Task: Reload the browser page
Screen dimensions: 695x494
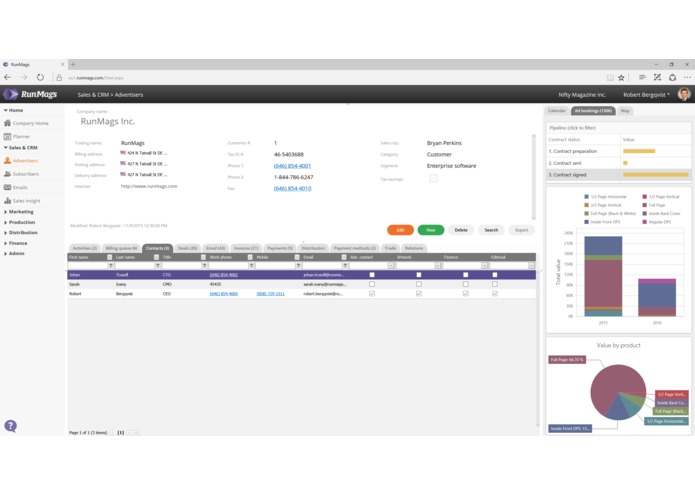Action: tap(40, 78)
